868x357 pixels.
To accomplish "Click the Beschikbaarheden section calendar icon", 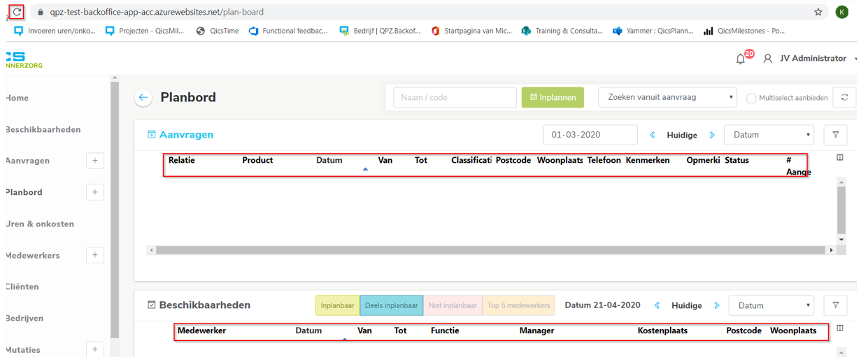I will tap(151, 305).
